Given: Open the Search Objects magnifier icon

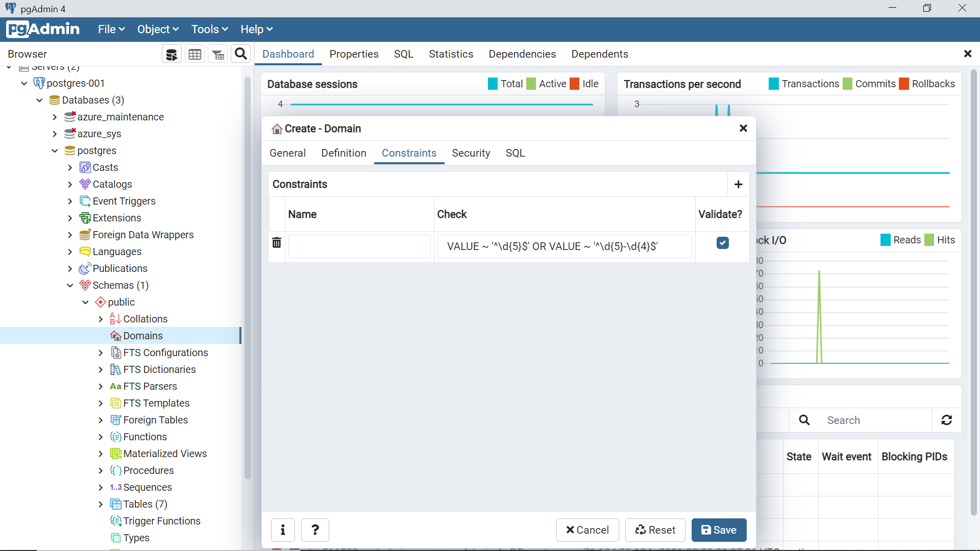Looking at the screenshot, I should click(x=241, y=54).
